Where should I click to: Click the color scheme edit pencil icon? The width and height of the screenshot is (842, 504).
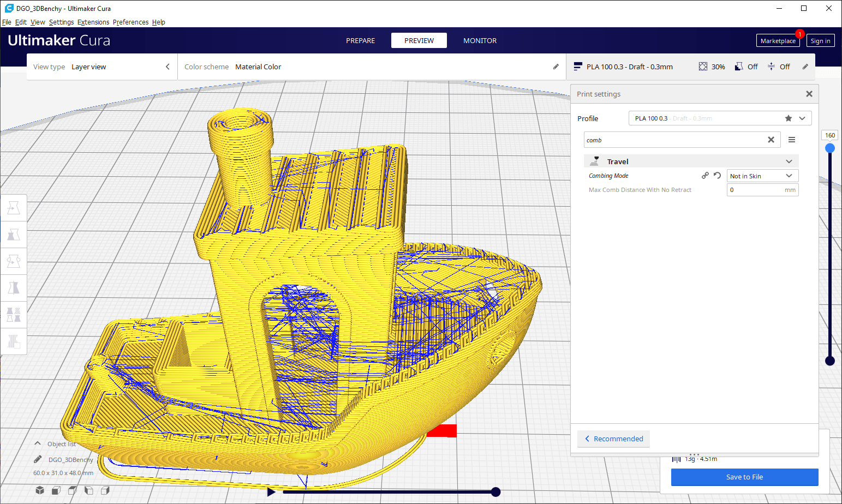click(556, 67)
